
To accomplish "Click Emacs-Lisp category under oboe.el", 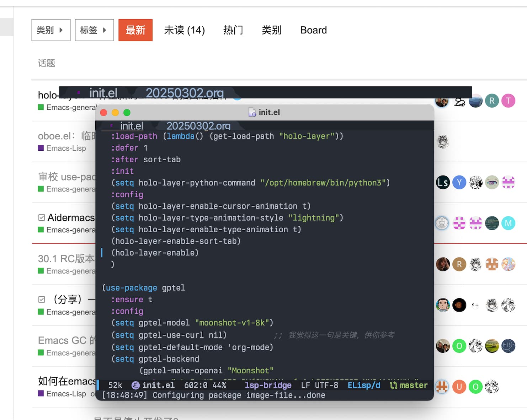I will (x=62, y=148).
